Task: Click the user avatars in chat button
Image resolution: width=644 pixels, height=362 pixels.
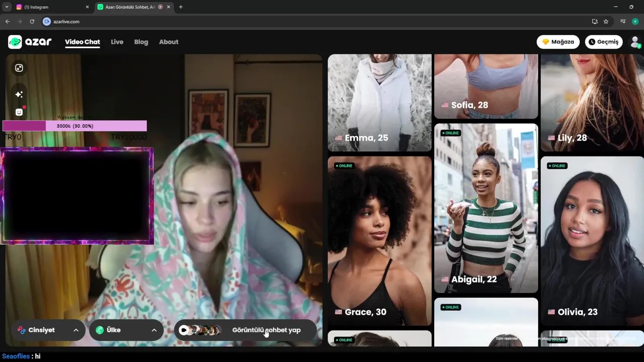Action: click(x=200, y=330)
